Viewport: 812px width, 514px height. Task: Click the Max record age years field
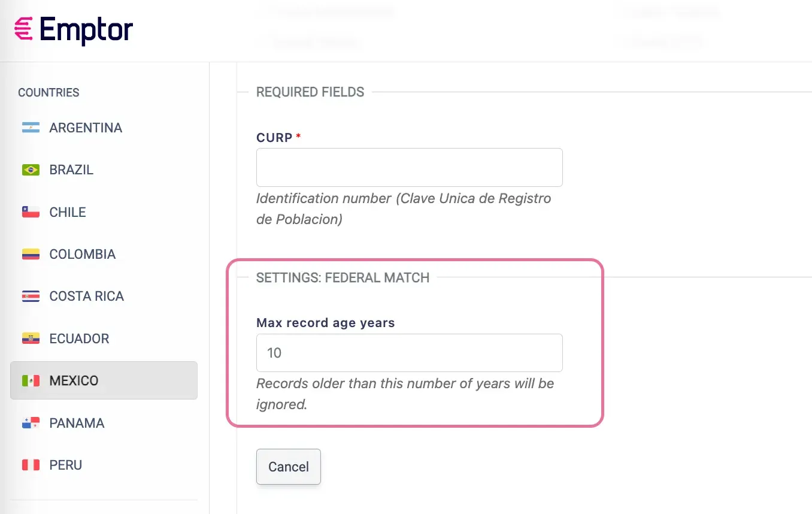409,353
